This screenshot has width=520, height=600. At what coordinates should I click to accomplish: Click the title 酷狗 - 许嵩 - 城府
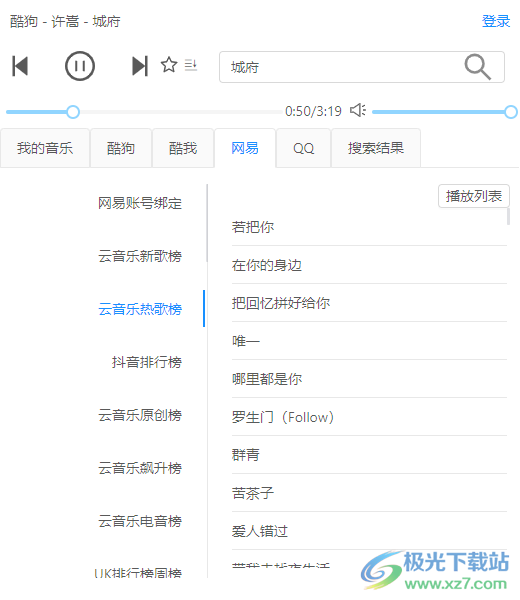click(65, 21)
